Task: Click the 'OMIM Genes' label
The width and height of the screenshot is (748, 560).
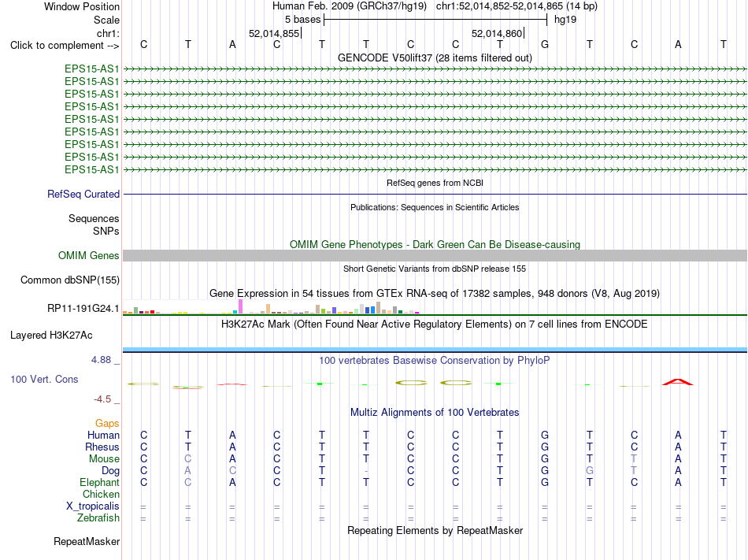Action: [88, 256]
